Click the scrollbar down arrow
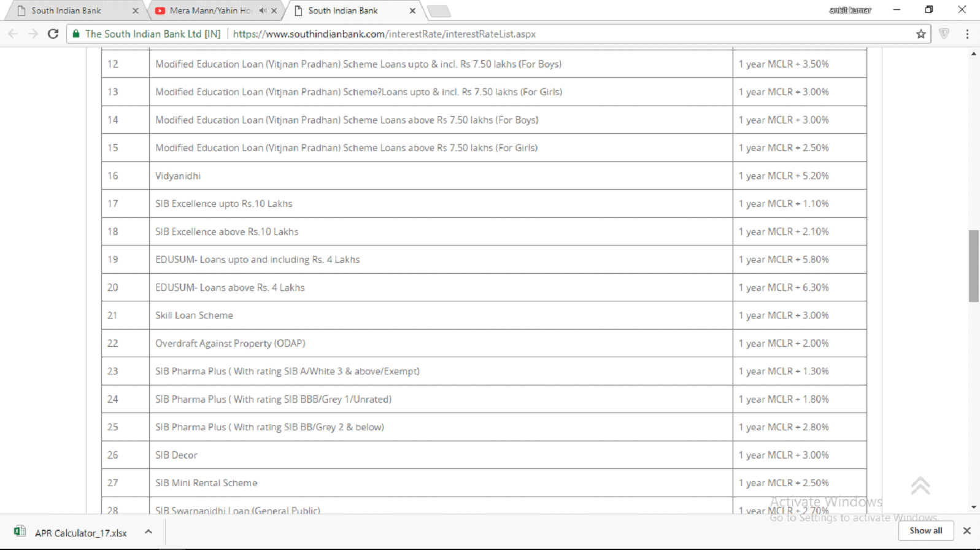980x550 pixels. point(974,507)
